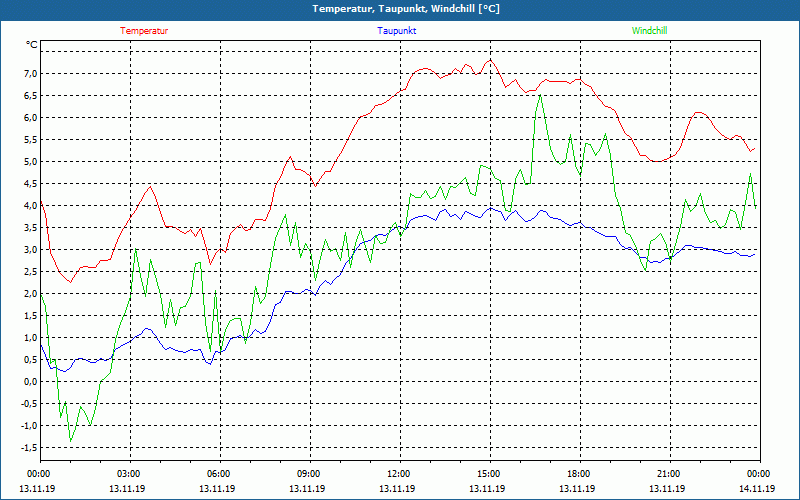
Task: Click the 06:00 time axis label
Action: (220, 474)
